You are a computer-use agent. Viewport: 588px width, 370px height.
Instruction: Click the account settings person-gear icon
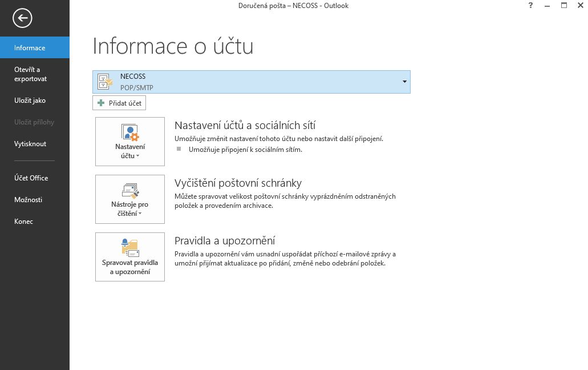[130, 132]
